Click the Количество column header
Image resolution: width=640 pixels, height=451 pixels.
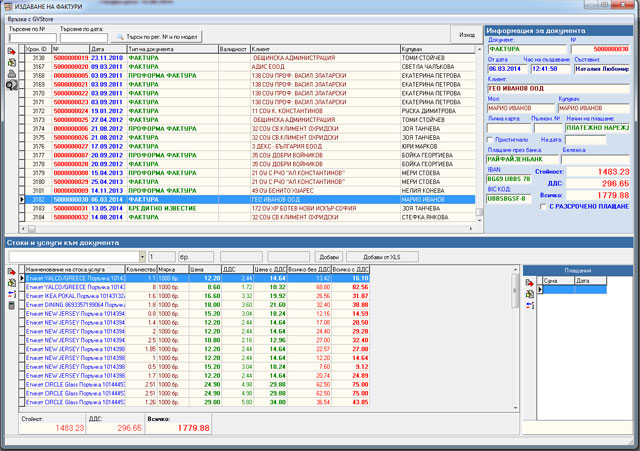[141, 269]
